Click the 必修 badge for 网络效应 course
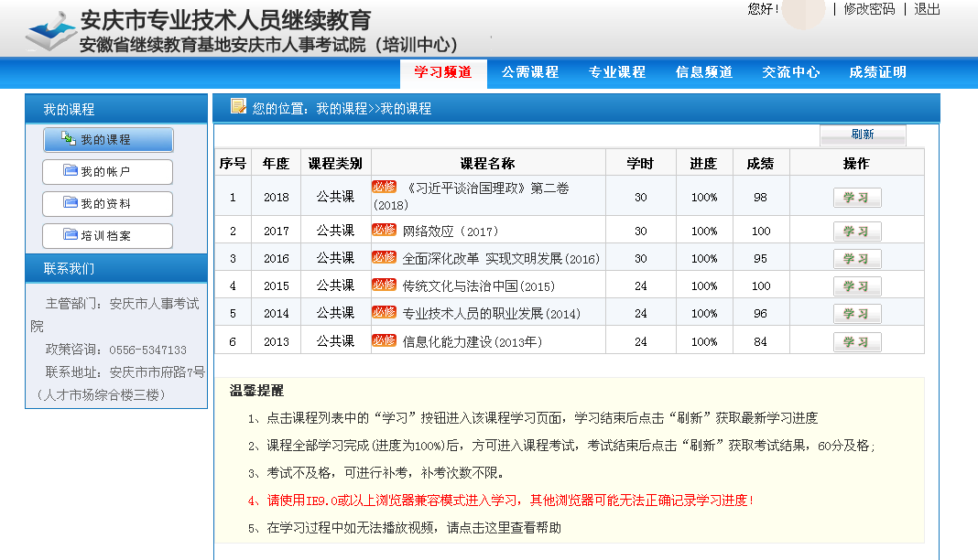Screen dimensions: 978x560 click(384, 230)
